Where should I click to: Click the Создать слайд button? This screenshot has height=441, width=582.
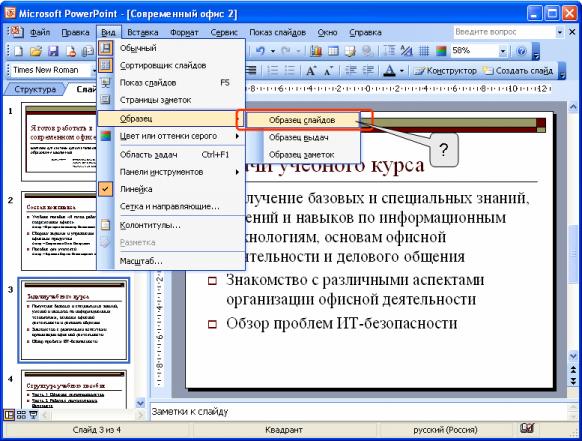pos(517,70)
